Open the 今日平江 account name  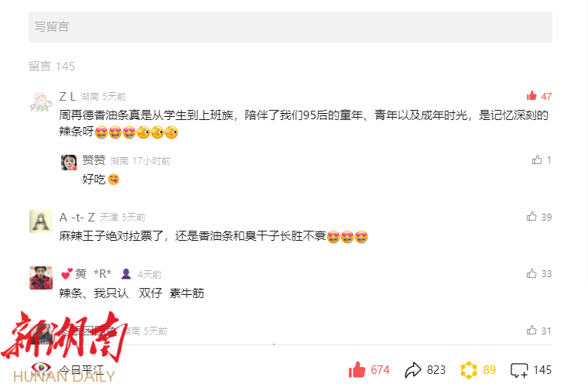[x=81, y=370]
